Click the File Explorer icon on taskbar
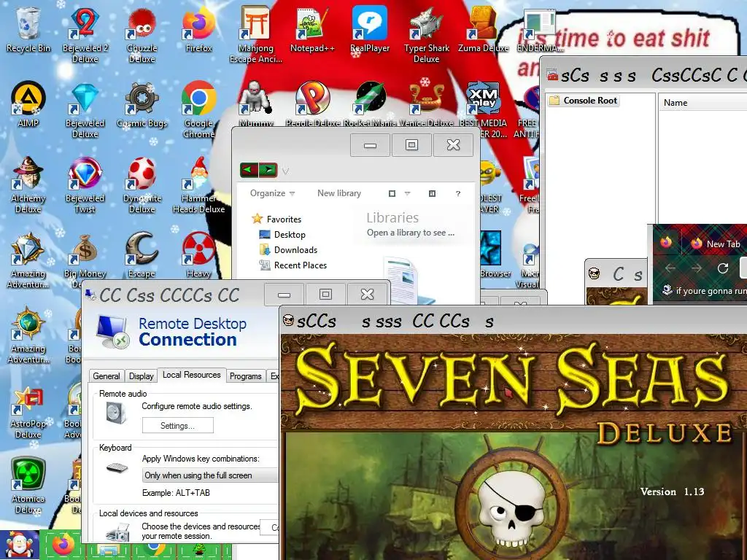 click(107, 551)
